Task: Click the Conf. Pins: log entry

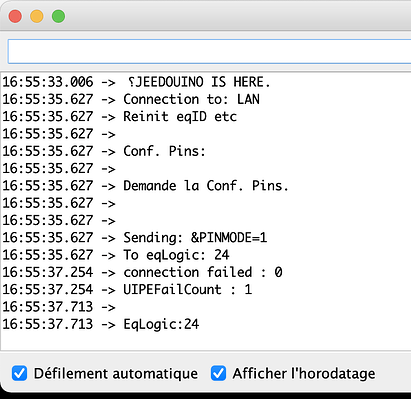Action: coord(104,151)
